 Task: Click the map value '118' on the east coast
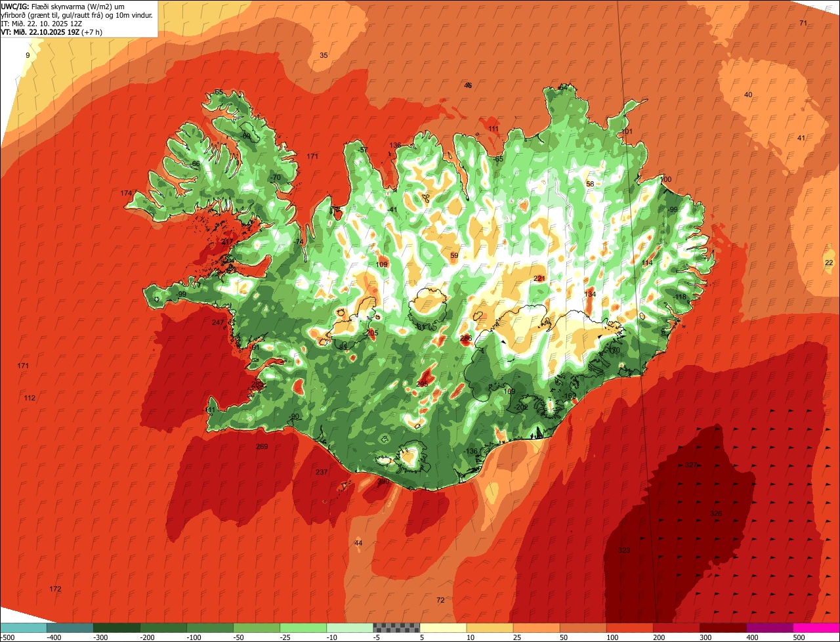point(680,297)
